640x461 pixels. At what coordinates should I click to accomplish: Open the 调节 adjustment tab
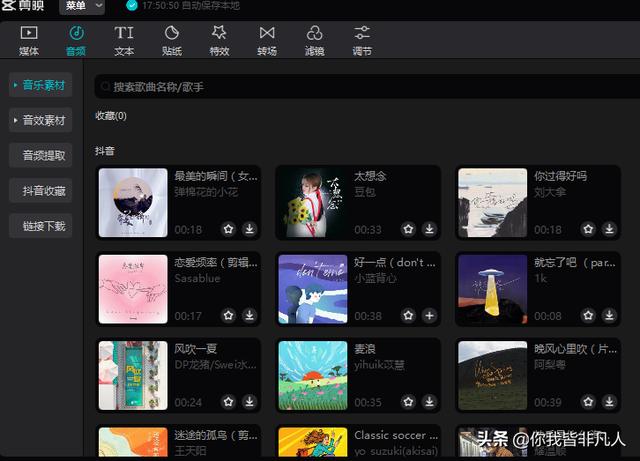coord(362,40)
